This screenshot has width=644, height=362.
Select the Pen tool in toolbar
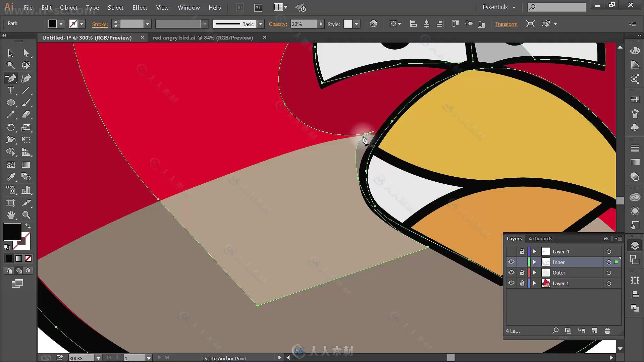coord(11,78)
